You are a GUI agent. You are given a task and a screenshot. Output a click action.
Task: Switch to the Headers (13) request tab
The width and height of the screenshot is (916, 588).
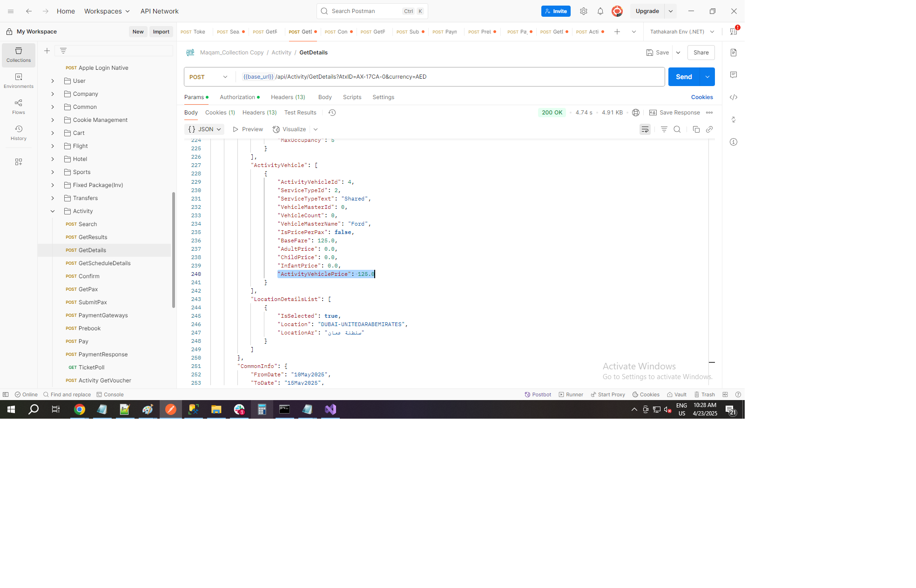(x=288, y=97)
